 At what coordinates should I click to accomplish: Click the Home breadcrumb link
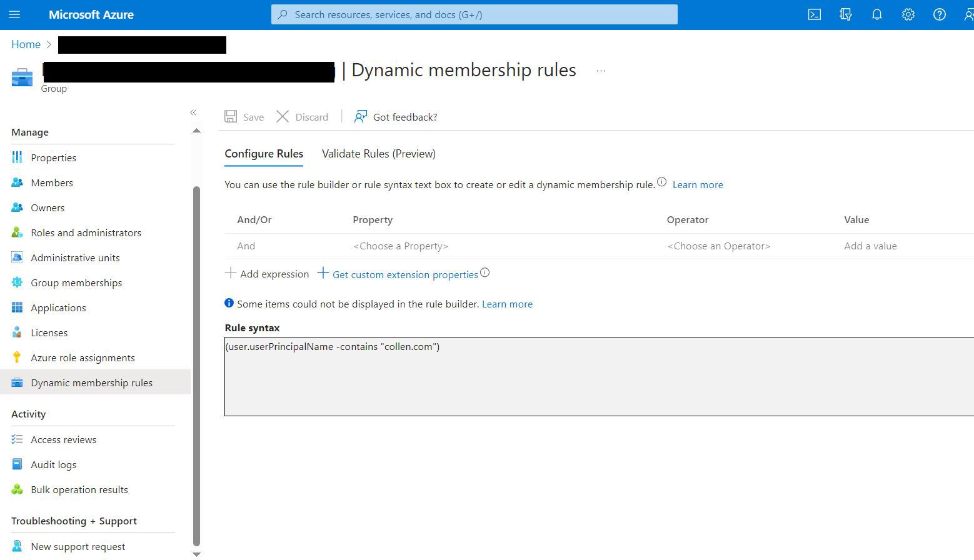coord(26,44)
